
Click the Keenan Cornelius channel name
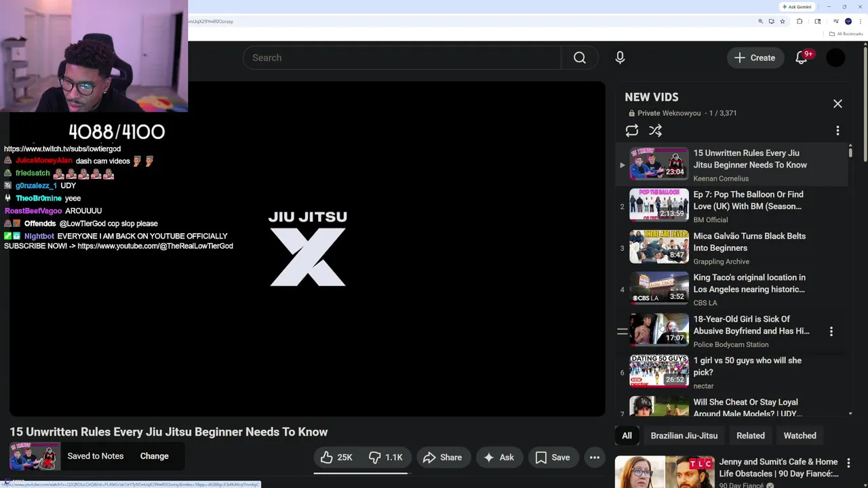pos(721,179)
